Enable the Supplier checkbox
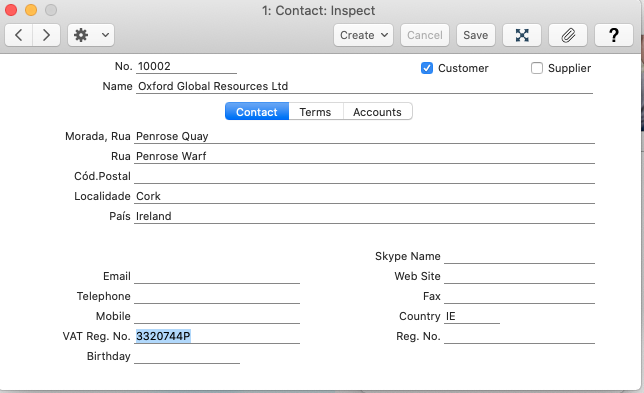The image size is (644, 393). (x=537, y=68)
